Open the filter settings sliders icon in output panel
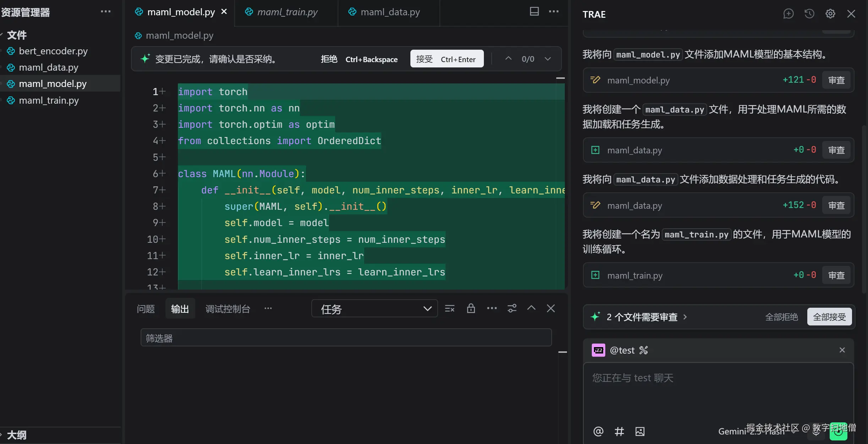 [x=512, y=308]
